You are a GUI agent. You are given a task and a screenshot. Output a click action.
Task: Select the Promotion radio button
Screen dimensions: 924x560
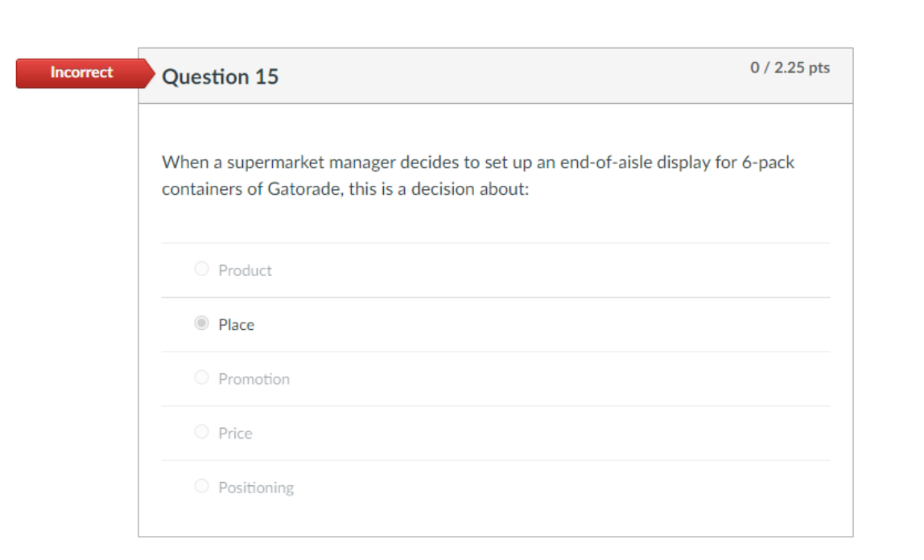[202, 377]
